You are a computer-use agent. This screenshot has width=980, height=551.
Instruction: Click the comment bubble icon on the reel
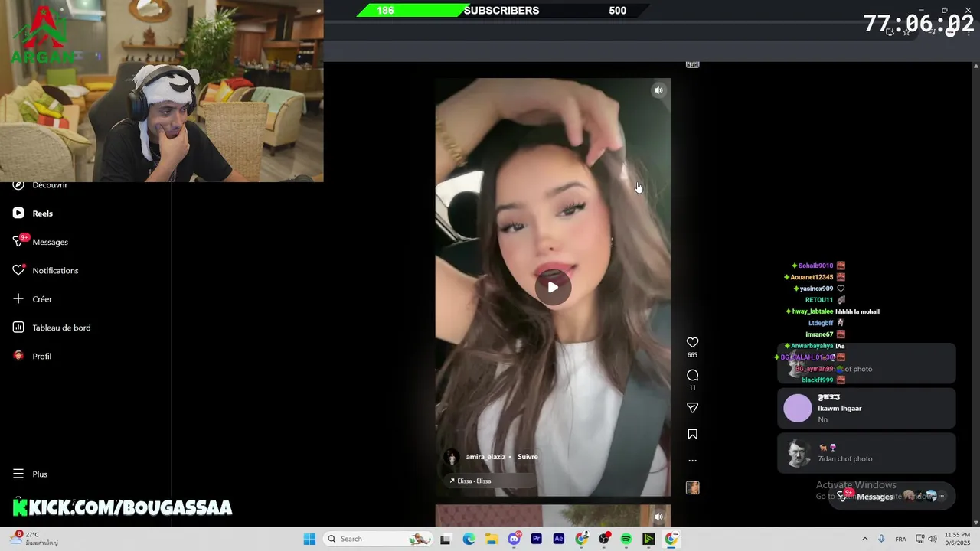[692, 375]
